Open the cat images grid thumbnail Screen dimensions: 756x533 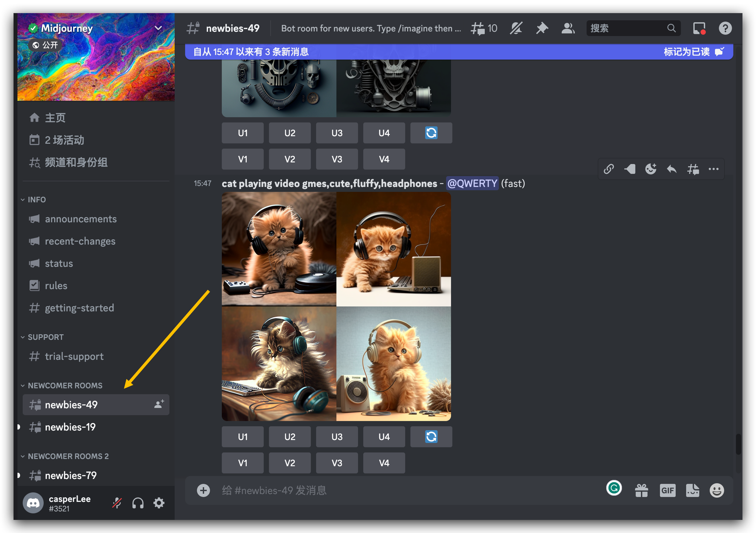click(x=336, y=306)
